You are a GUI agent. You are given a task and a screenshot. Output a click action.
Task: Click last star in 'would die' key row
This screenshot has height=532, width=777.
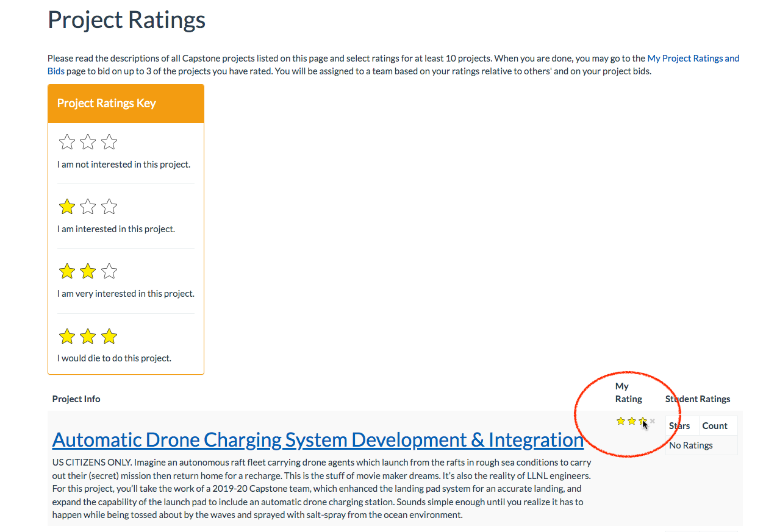click(x=109, y=336)
